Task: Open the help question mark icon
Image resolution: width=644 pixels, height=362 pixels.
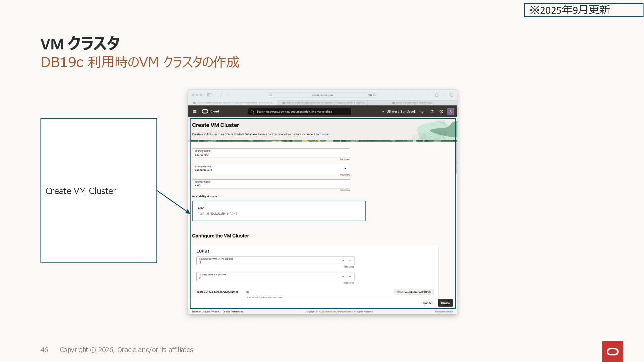Action: [441, 112]
